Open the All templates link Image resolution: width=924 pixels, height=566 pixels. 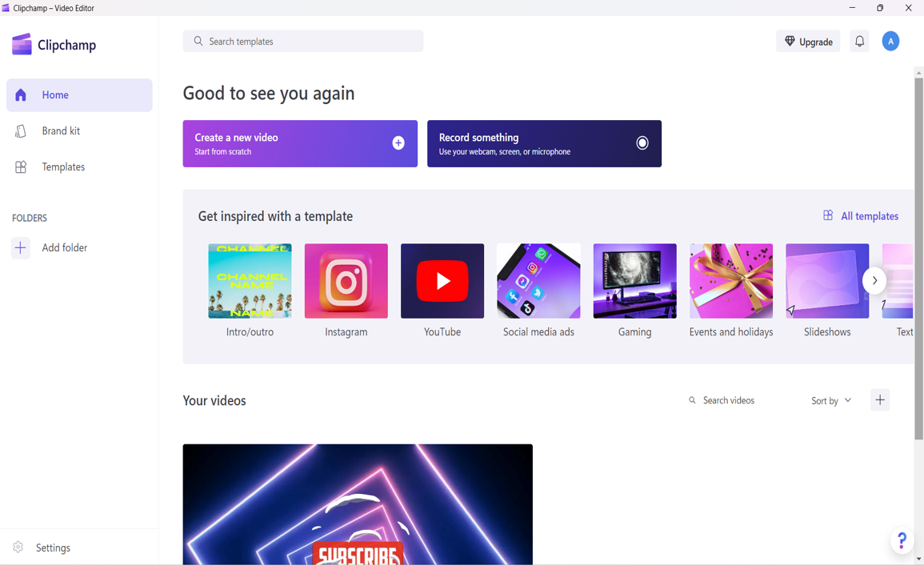pyautogui.click(x=861, y=216)
